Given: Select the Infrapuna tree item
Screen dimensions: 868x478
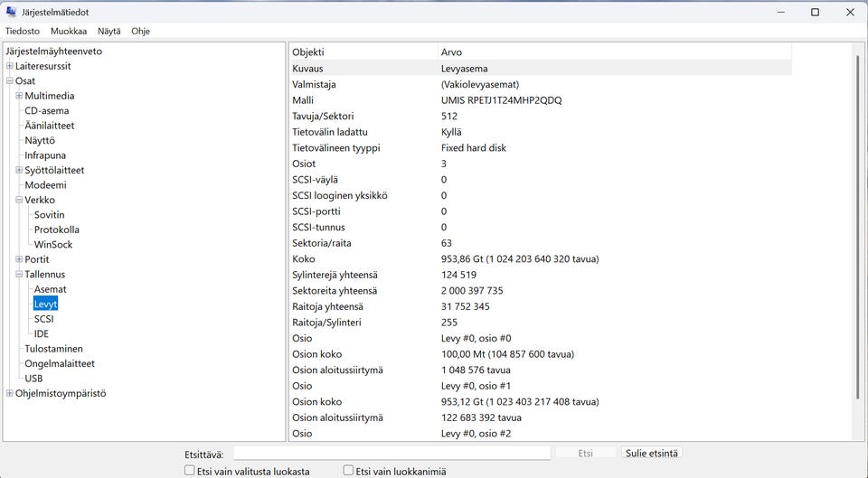Looking at the screenshot, I should click(45, 155).
